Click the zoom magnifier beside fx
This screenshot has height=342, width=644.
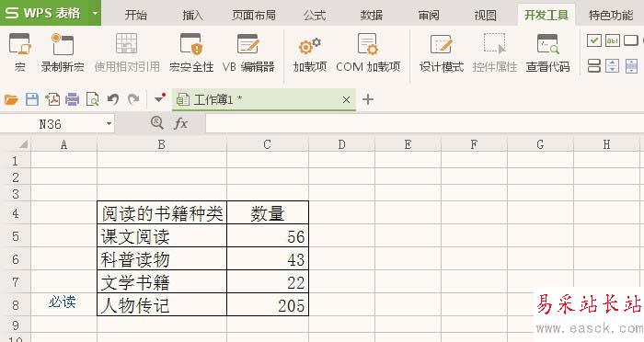[157, 122]
